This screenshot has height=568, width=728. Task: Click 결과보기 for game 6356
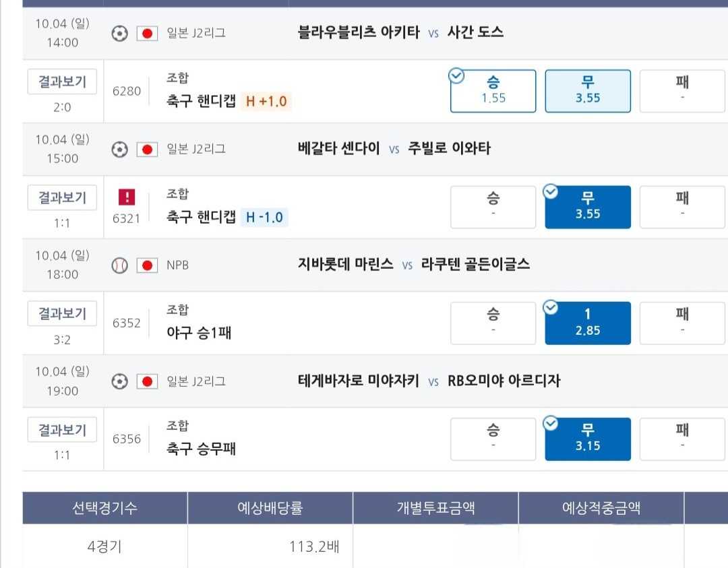[x=62, y=430]
